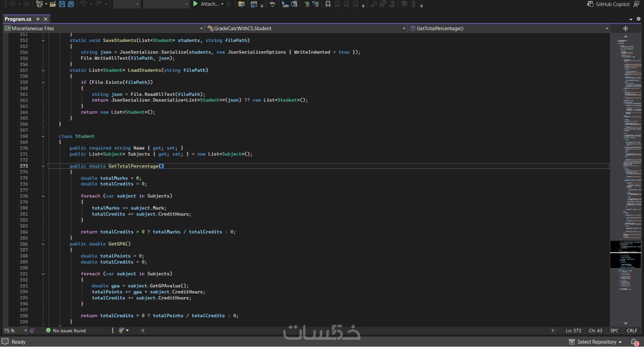Click the Open File folder icon
This screenshot has height=347, width=644.
pos(53,4)
